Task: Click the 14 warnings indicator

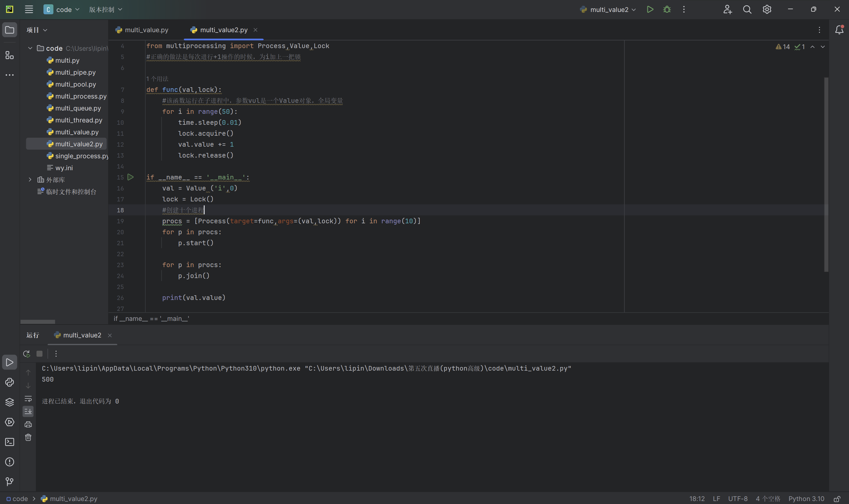Action: click(x=782, y=47)
